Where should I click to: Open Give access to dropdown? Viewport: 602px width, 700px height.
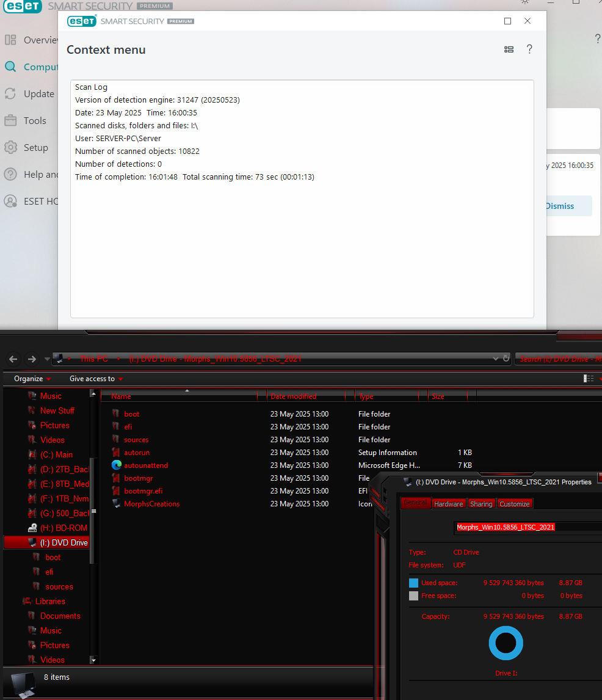[96, 379]
